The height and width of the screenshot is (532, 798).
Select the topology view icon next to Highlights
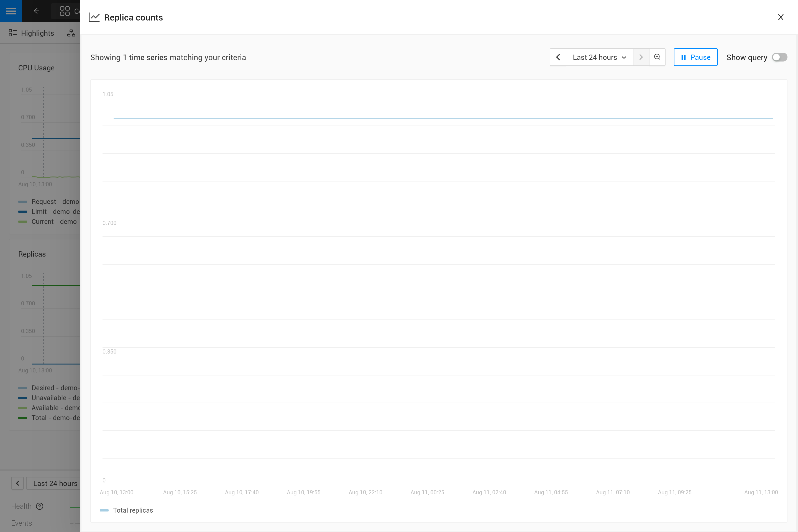click(71, 33)
